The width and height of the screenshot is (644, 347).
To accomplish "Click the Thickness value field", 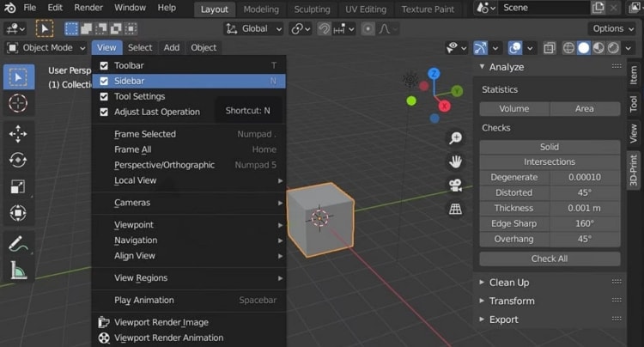I will tap(585, 208).
